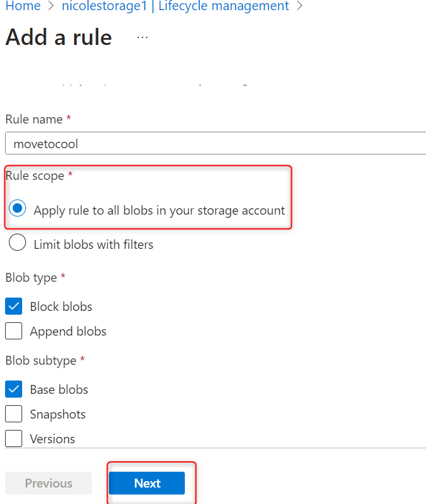Viewport: 426px width, 504px height.
Task: Focus the Rule name text field
Action: (x=215, y=144)
